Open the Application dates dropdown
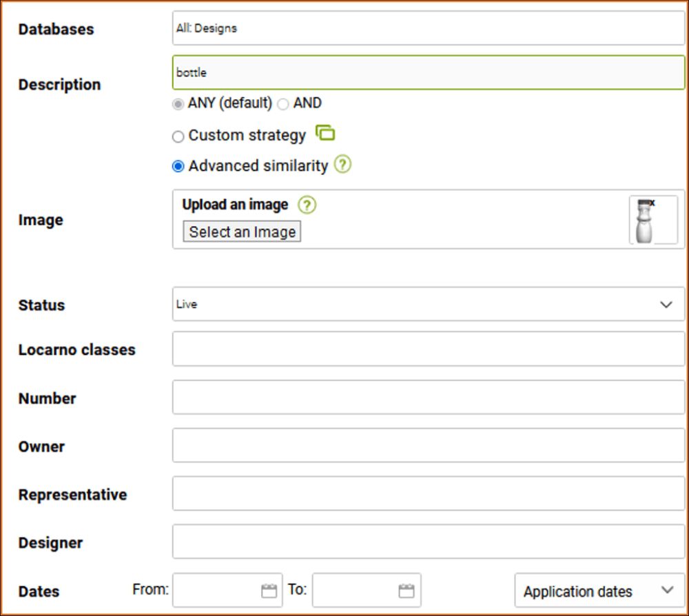Image resolution: width=689 pixels, height=616 pixels. pos(599,591)
